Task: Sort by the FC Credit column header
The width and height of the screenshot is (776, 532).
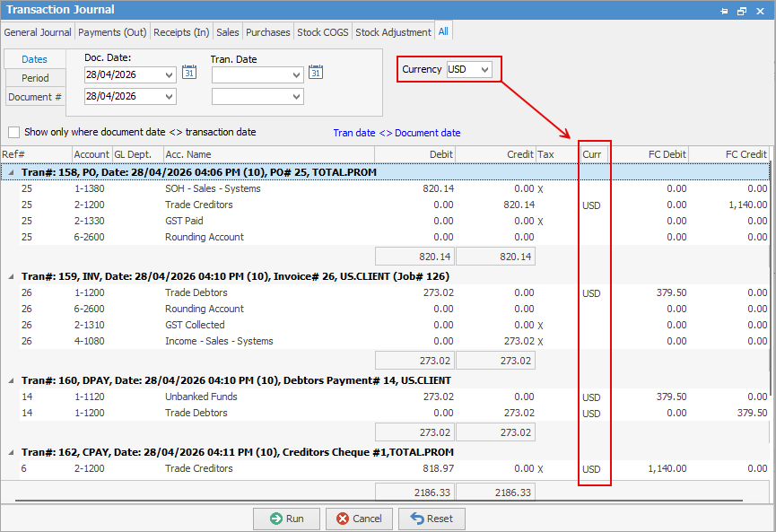Action: [728, 154]
